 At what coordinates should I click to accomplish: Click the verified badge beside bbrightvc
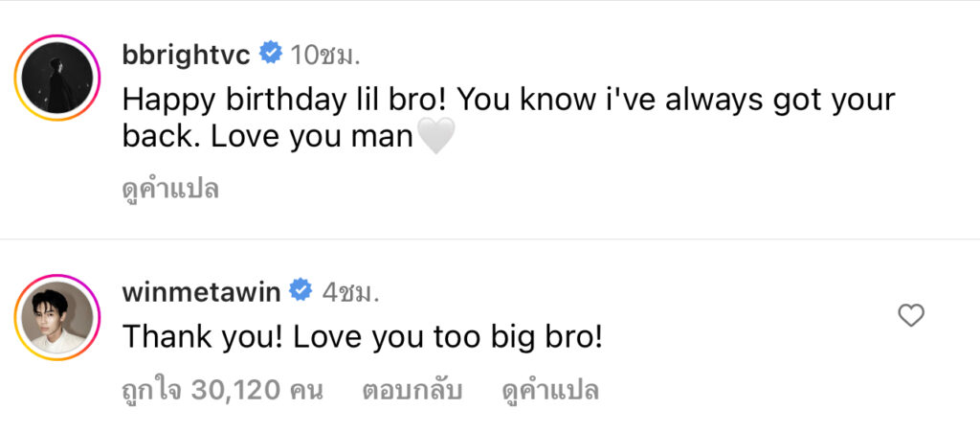pyautogui.click(x=271, y=55)
